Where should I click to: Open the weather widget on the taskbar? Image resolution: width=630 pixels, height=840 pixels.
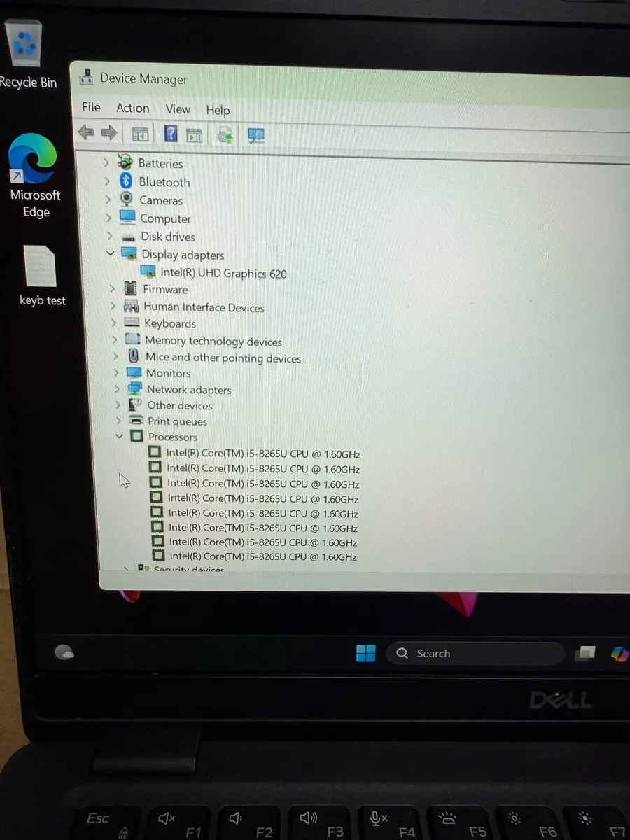pos(65,652)
